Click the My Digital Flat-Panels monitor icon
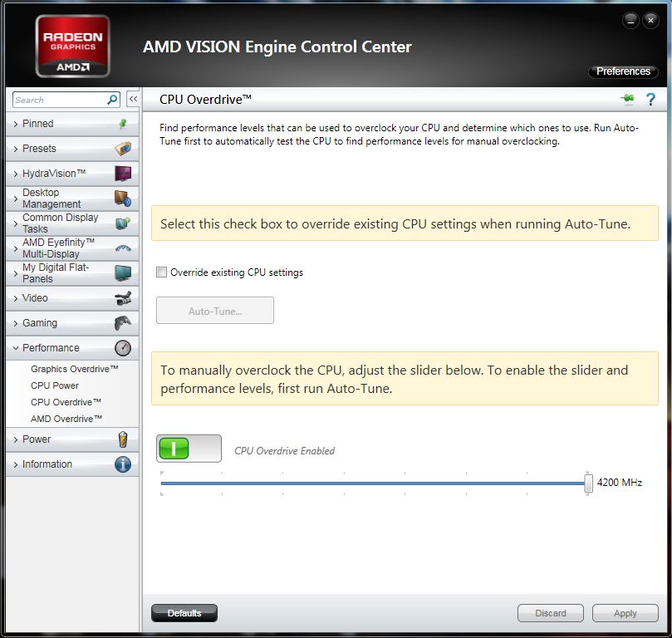 click(x=123, y=273)
